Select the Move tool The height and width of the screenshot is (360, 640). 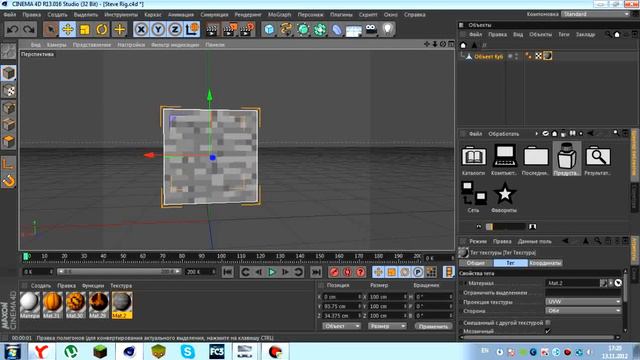[68, 29]
